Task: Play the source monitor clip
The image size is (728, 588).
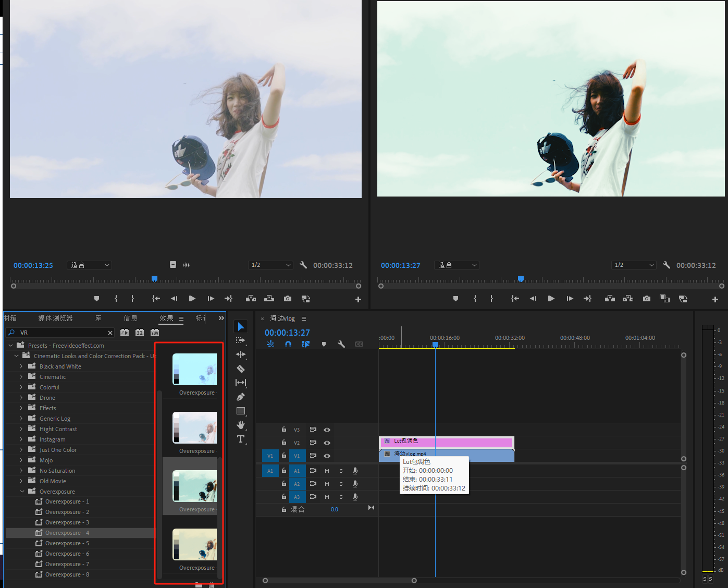Action: [192, 299]
